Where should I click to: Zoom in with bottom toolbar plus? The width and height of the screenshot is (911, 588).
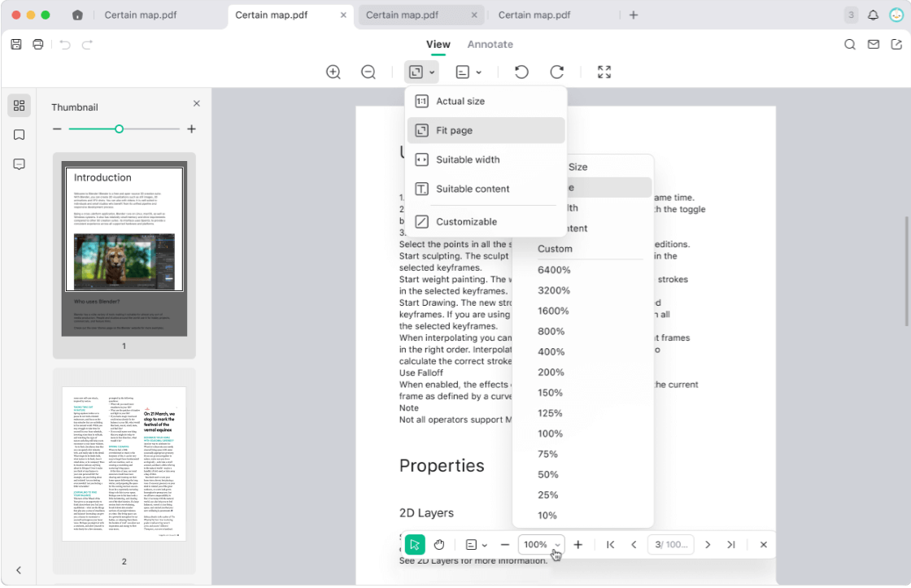coord(578,544)
